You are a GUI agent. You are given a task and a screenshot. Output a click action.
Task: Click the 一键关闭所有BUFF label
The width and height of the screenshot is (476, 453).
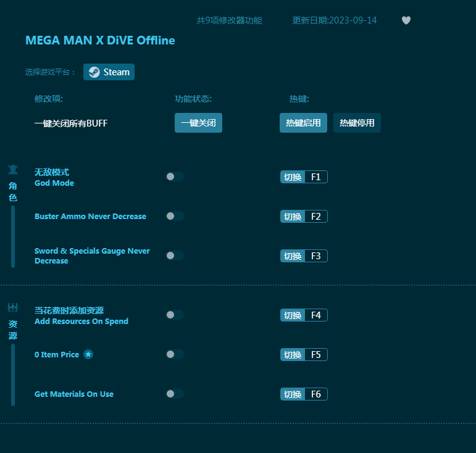click(71, 123)
